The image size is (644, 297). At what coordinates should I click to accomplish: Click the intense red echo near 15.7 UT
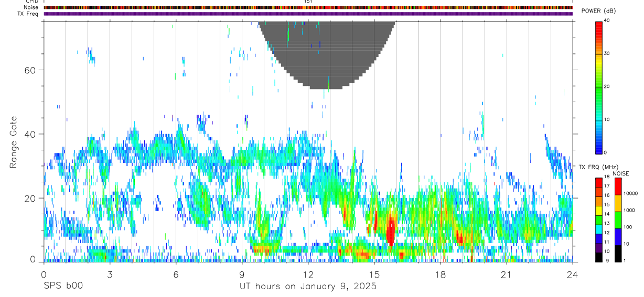[x=391, y=229]
